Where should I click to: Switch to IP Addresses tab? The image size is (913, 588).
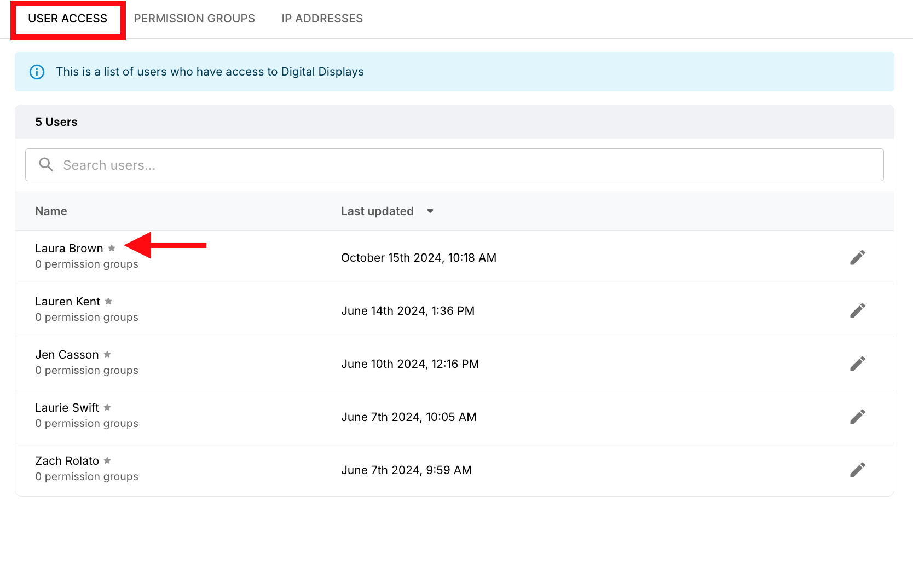(x=322, y=19)
